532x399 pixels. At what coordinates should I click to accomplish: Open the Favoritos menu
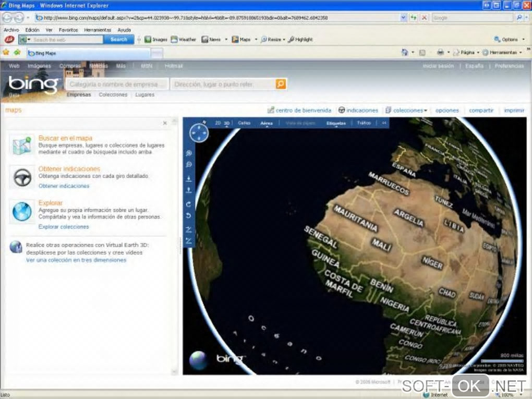[68, 30]
